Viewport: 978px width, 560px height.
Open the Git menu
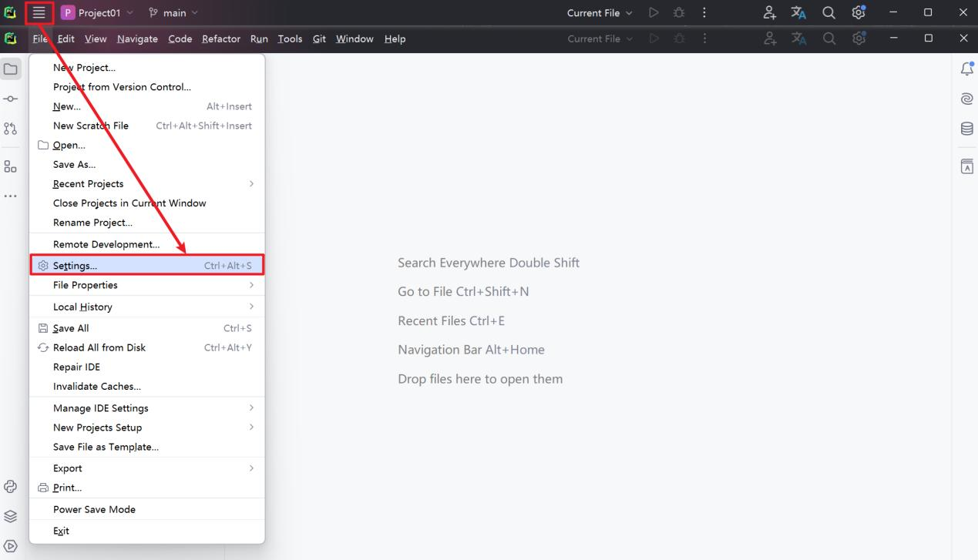319,39
